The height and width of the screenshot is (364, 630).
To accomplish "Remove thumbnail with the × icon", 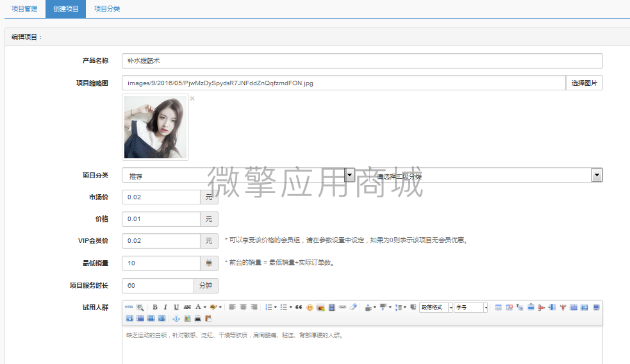I will (x=192, y=99).
